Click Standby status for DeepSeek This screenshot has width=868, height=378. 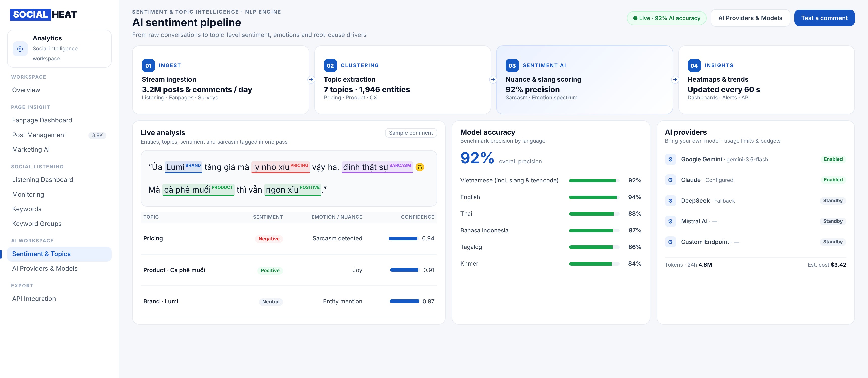[833, 201]
